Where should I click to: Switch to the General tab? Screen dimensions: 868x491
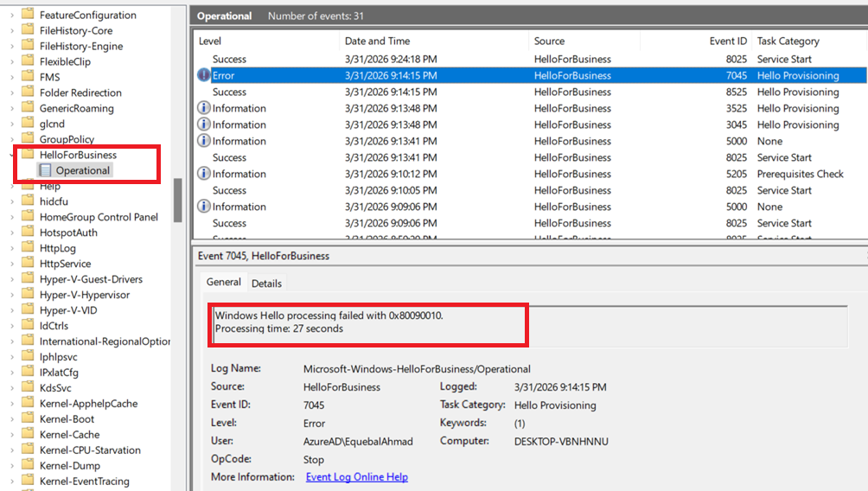click(224, 282)
